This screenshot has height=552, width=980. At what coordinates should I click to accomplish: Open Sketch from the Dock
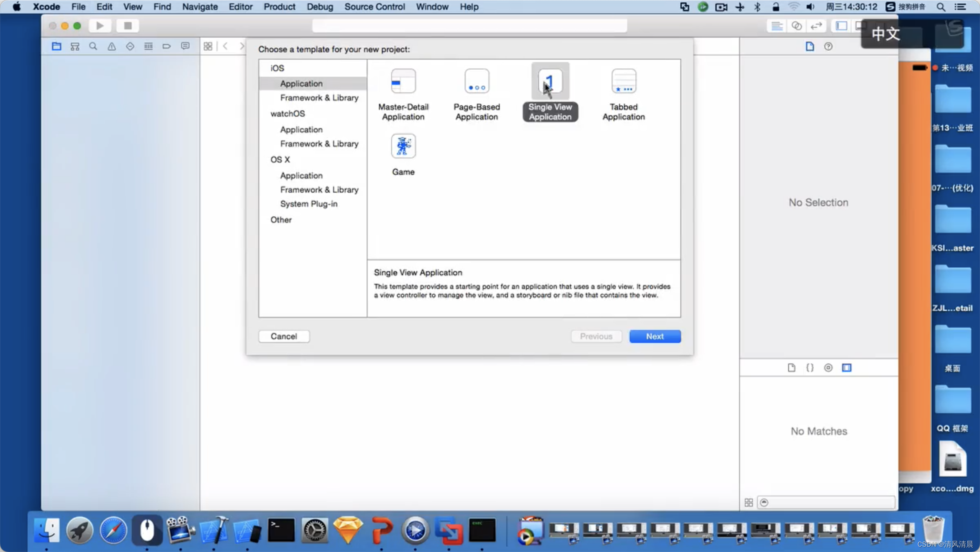[x=348, y=530]
